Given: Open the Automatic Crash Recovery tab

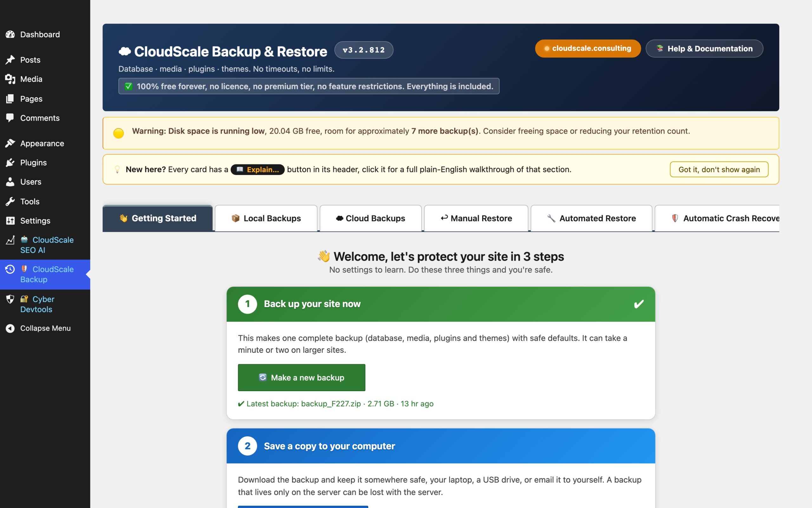Looking at the screenshot, I should 717,218.
